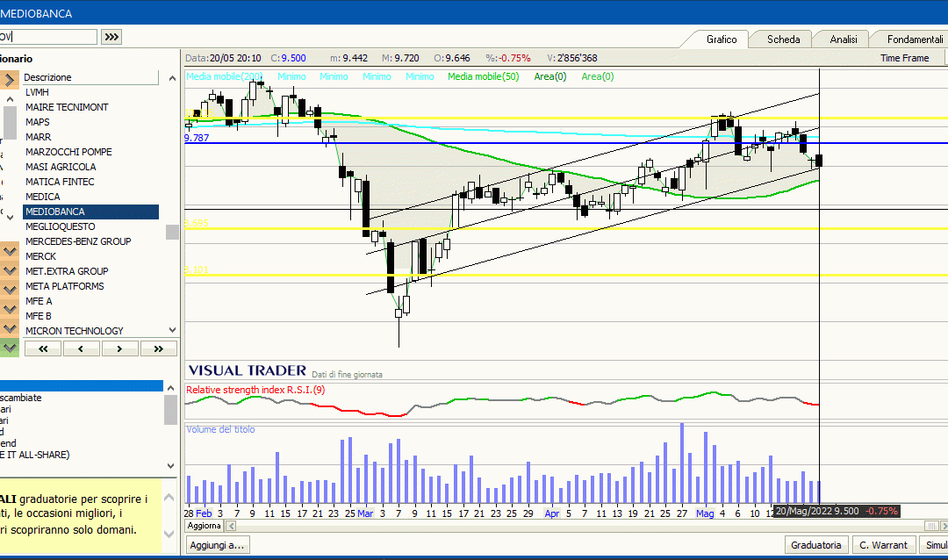This screenshot has height=560, width=948.
Task: Click the ranking list scrollbar thumb
Action: point(170,409)
